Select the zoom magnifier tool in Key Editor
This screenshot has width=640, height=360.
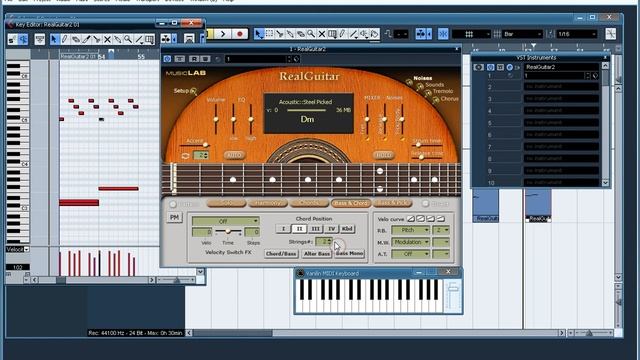128,39
